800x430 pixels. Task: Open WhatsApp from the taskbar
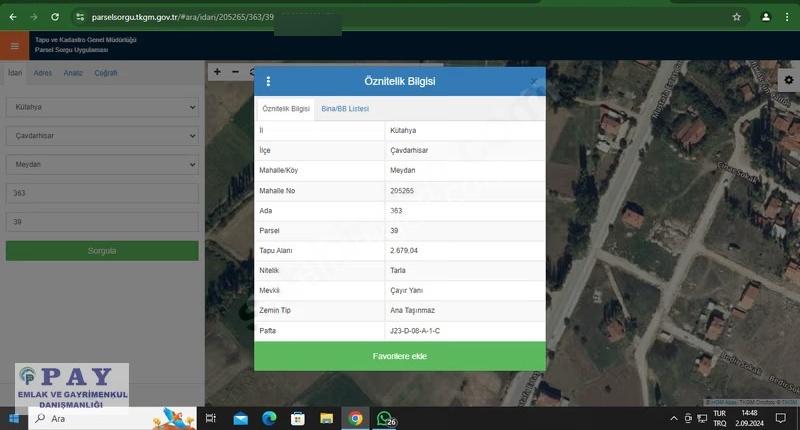pyautogui.click(x=385, y=419)
